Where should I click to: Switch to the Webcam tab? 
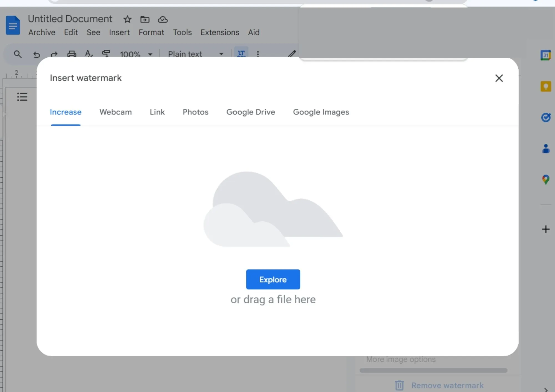115,112
